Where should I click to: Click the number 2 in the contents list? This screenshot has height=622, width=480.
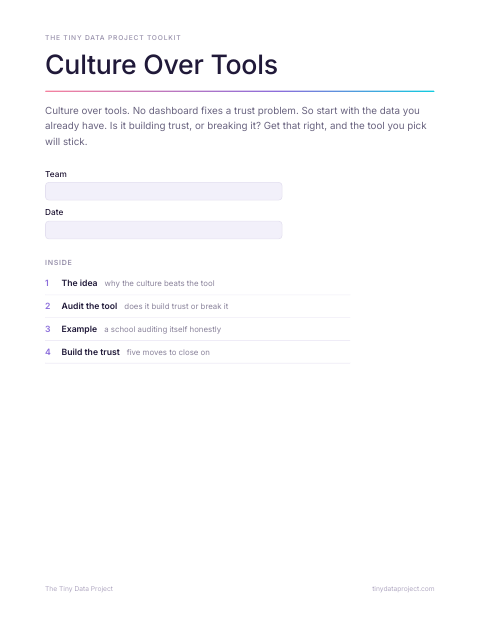click(x=48, y=306)
